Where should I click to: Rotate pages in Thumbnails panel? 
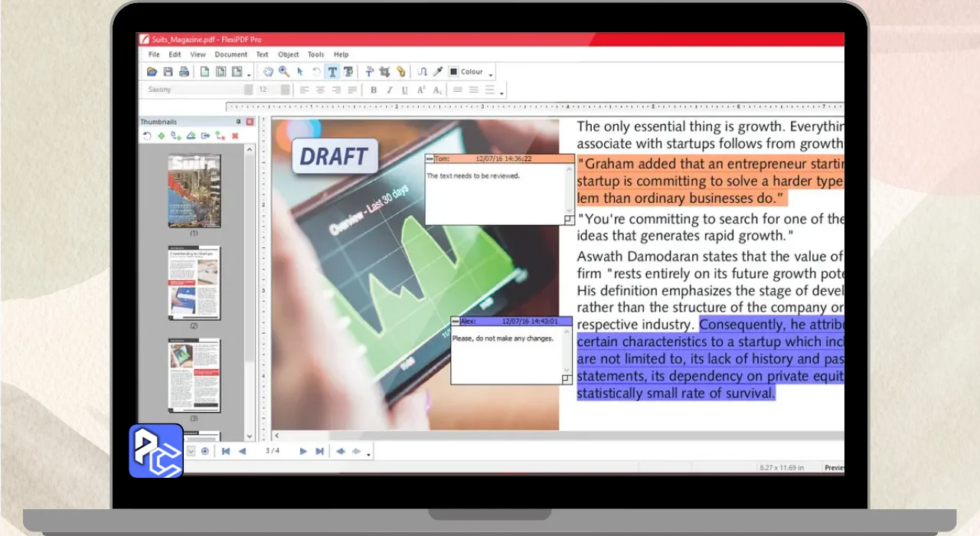(x=147, y=136)
